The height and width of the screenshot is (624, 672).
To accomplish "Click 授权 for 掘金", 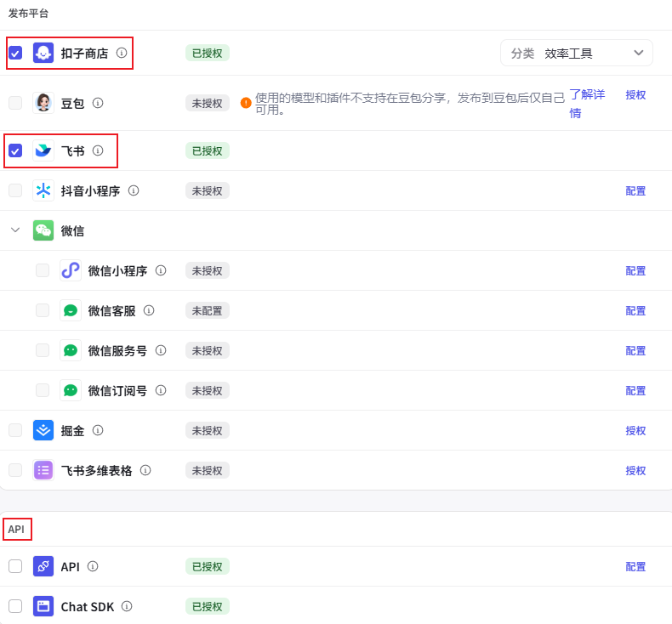I will (635, 430).
